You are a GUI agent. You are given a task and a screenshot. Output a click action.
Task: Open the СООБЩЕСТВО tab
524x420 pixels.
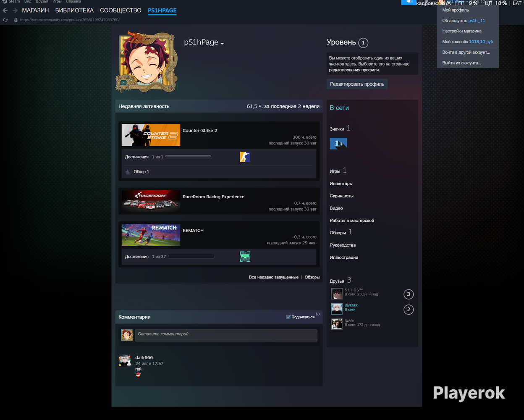(121, 10)
